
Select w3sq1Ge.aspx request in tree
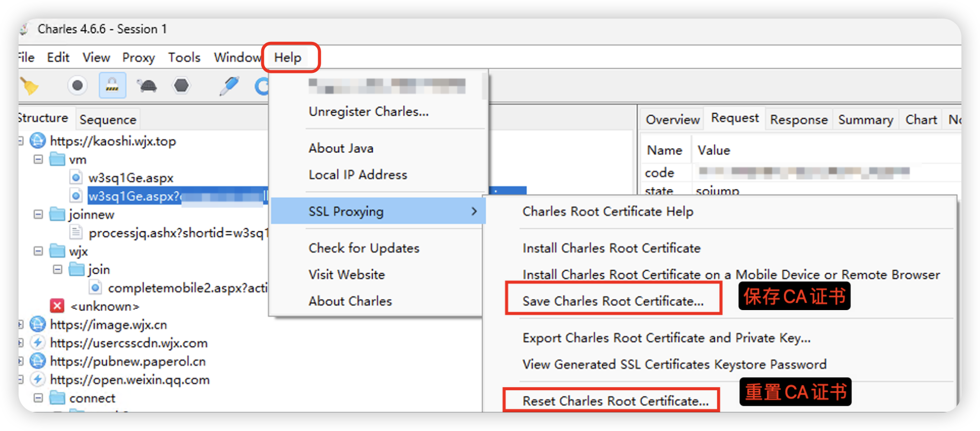(131, 178)
